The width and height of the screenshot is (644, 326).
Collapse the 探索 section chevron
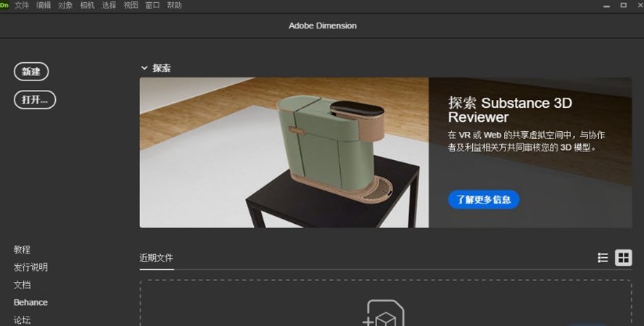point(144,68)
